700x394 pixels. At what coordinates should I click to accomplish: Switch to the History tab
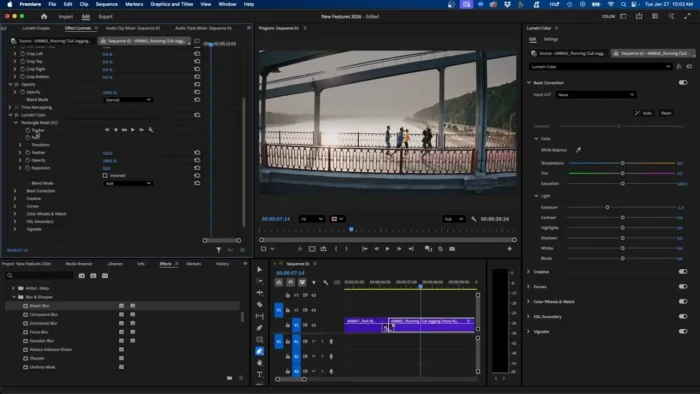tap(222, 264)
